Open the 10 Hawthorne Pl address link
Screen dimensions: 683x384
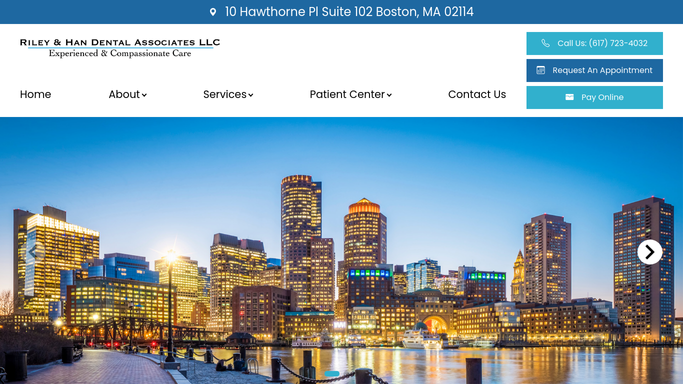pos(349,12)
